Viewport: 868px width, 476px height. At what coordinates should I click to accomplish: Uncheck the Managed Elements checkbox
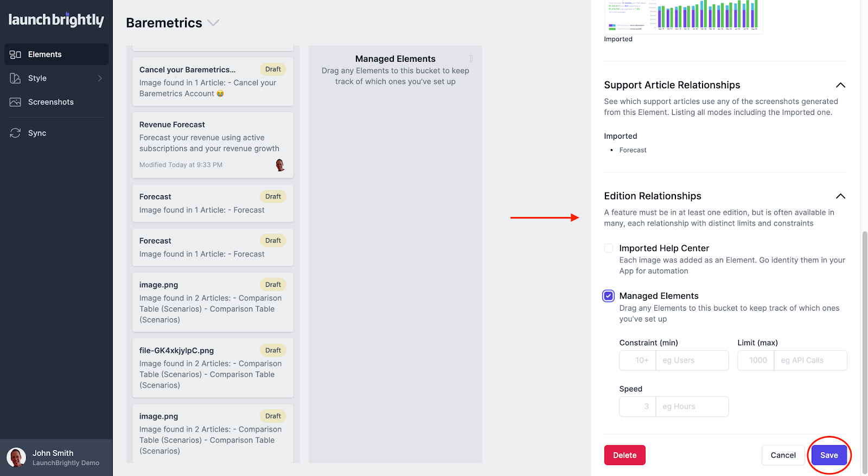609,296
